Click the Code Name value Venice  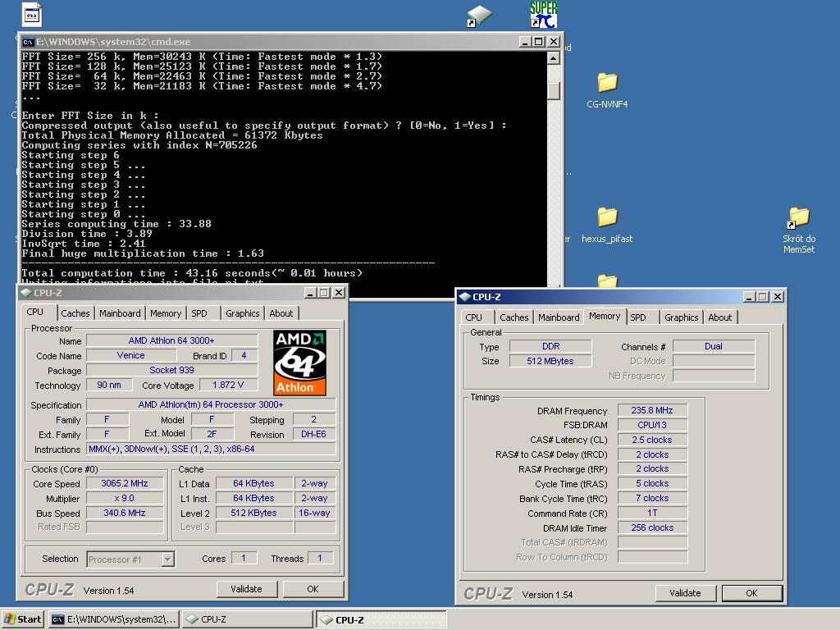pyautogui.click(x=130, y=355)
